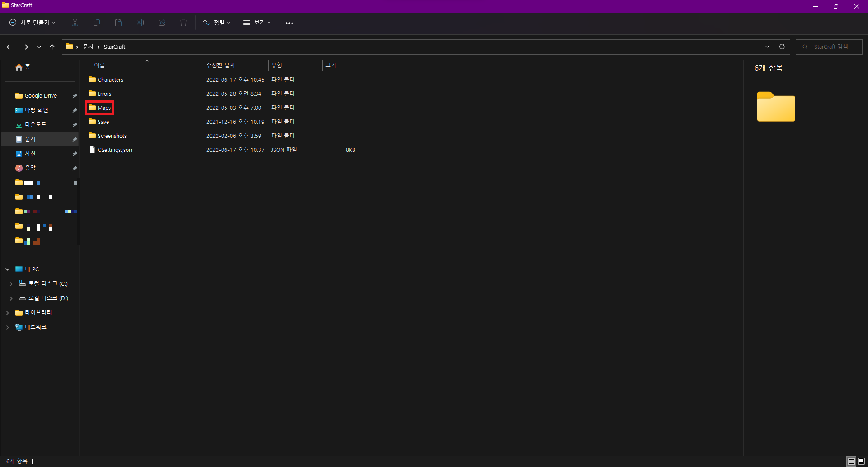This screenshot has width=868, height=467.
Task: Open recent locations dropdown chevron
Action: click(39, 47)
